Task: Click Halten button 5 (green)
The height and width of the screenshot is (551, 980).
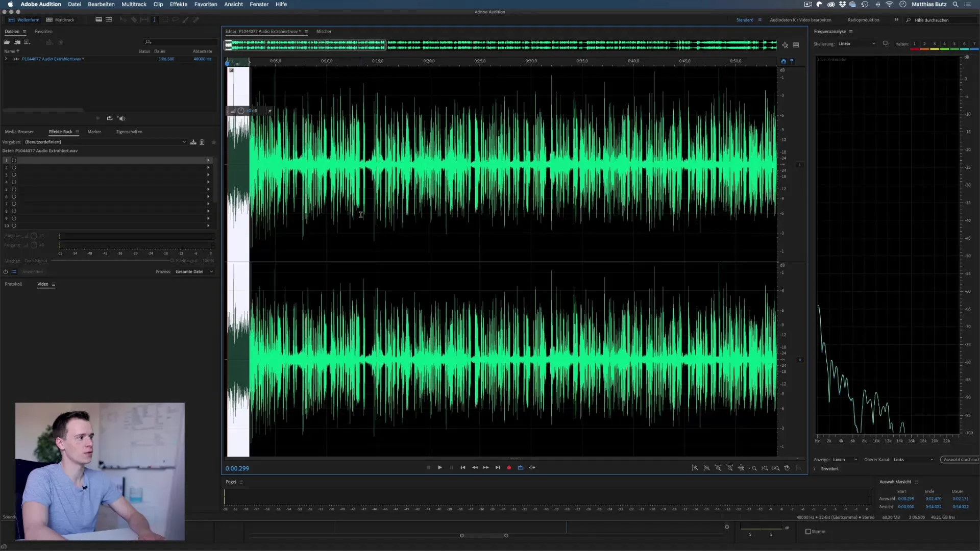Action: pyautogui.click(x=954, y=44)
